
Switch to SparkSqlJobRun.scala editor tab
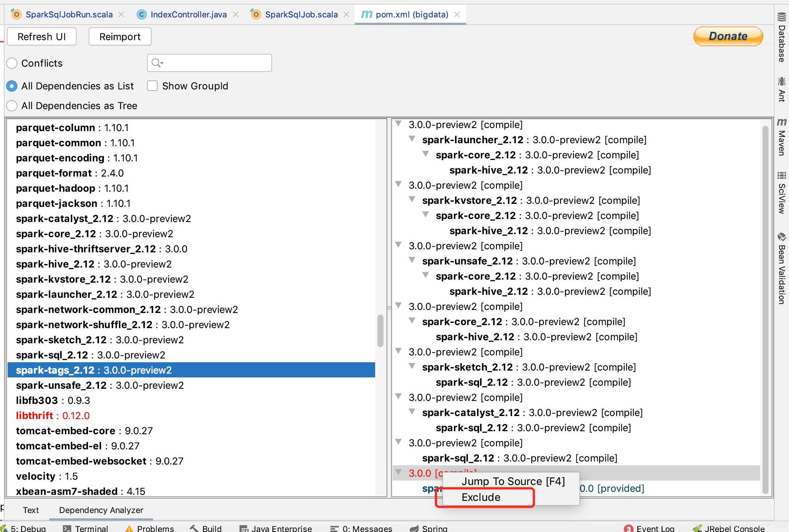(69, 14)
